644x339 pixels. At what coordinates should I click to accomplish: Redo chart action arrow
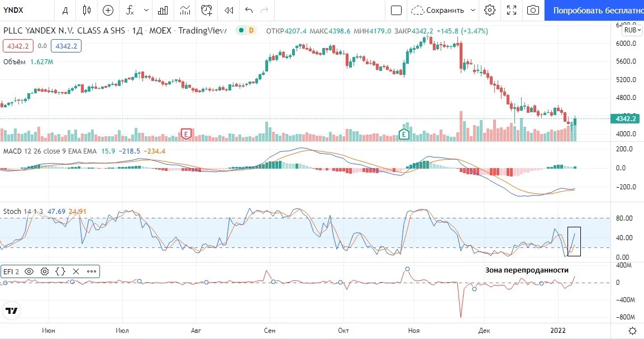tap(265, 10)
